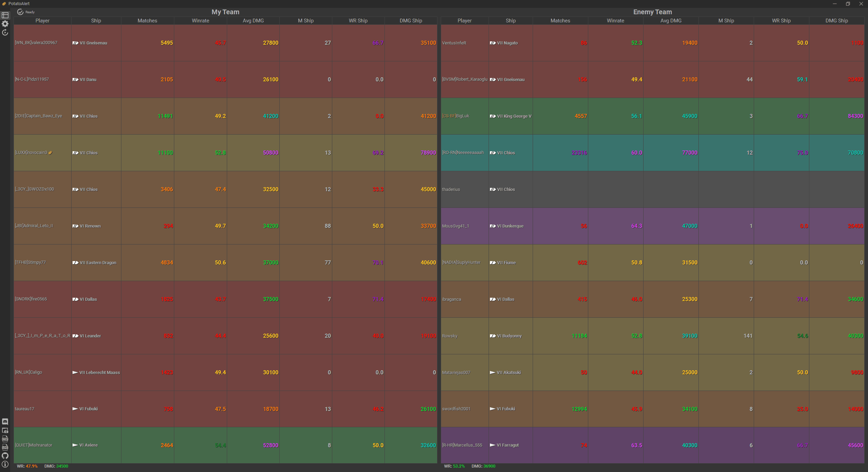The width and height of the screenshot is (868, 472).
Task: Click the PotatoAlert potato title icon
Action: 4,4
